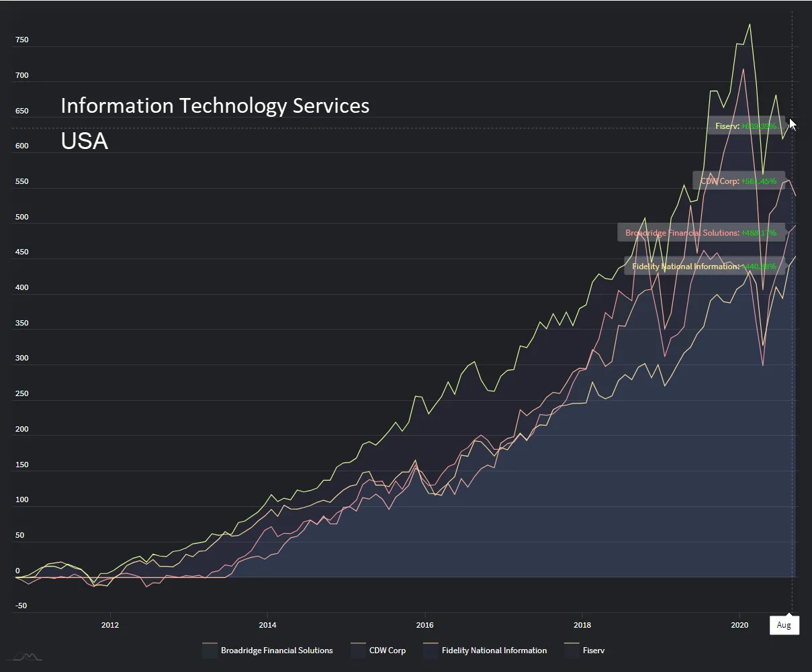Select the 2016 label on the time axis
The width and height of the screenshot is (812, 672).
[424, 625]
